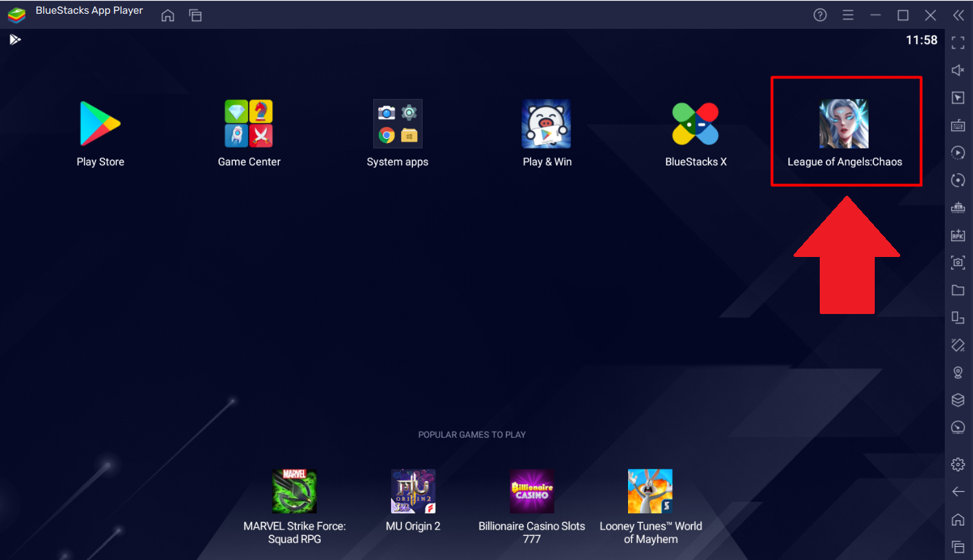Mute the volume in side toolbar
The image size is (973, 560).
click(958, 70)
